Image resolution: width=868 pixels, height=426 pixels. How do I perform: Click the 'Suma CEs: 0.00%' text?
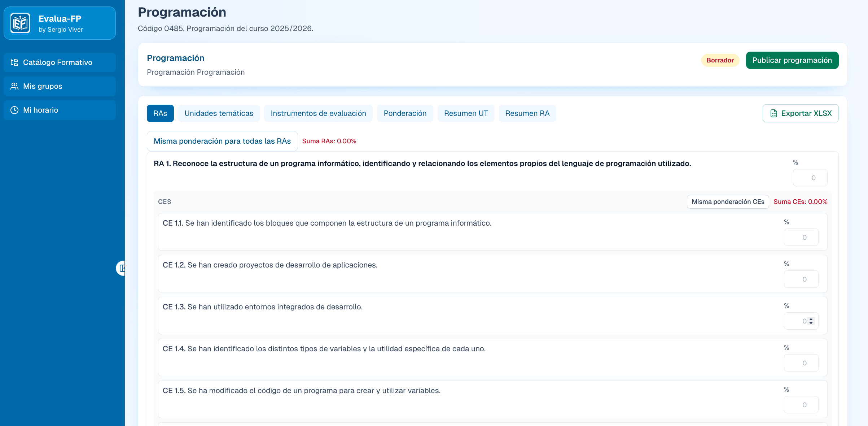[x=801, y=202]
